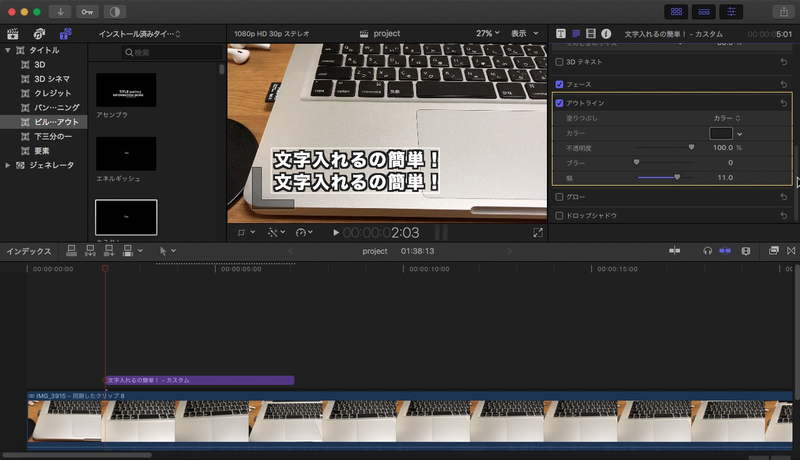The width and height of the screenshot is (800, 460).
Task: Open the title inspector T tab
Action: point(561,34)
